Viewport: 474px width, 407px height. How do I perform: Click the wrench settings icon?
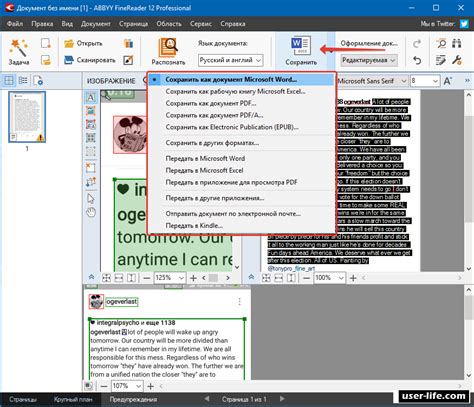click(457, 60)
